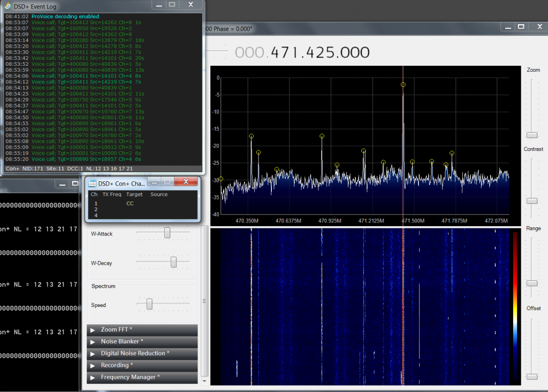Click the Contrast vertical slider handle
This screenshot has height=392, width=548.
[531, 201]
